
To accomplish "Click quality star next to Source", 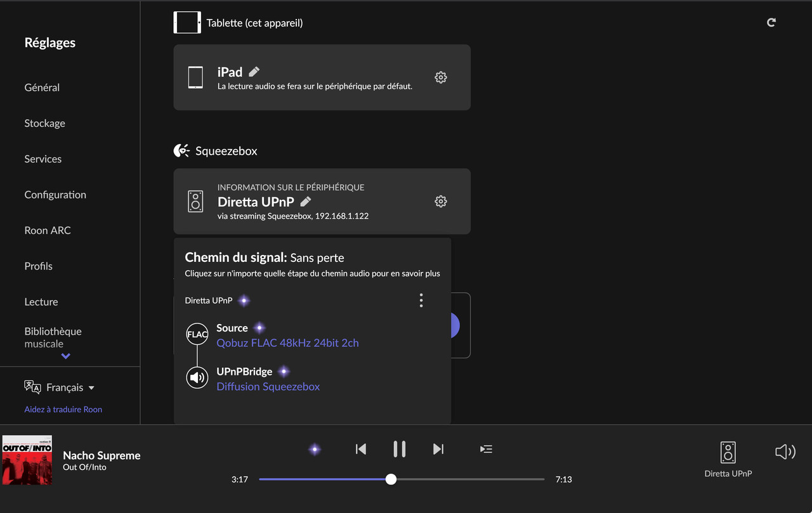I will [x=259, y=328].
